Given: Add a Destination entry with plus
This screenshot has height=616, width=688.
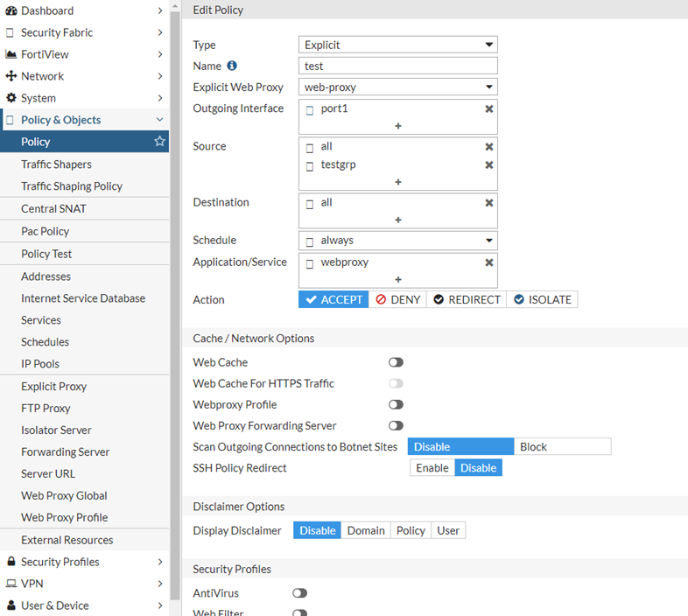Looking at the screenshot, I should point(398,220).
